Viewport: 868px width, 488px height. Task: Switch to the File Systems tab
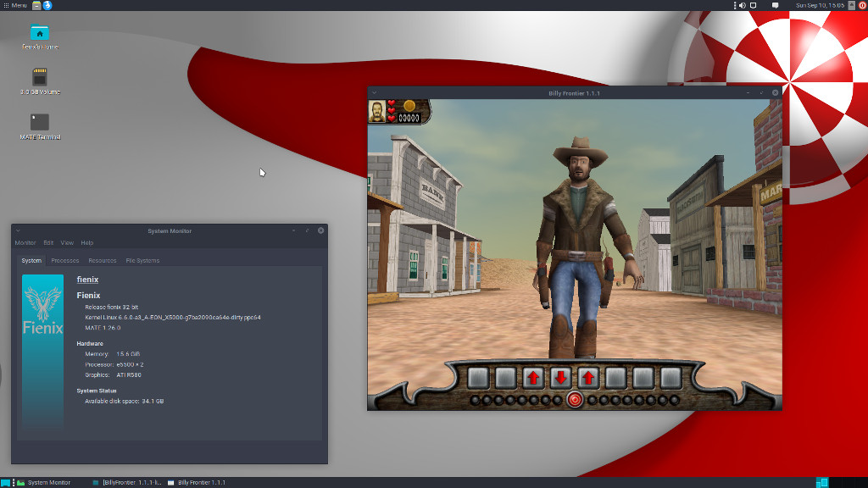[x=142, y=261]
